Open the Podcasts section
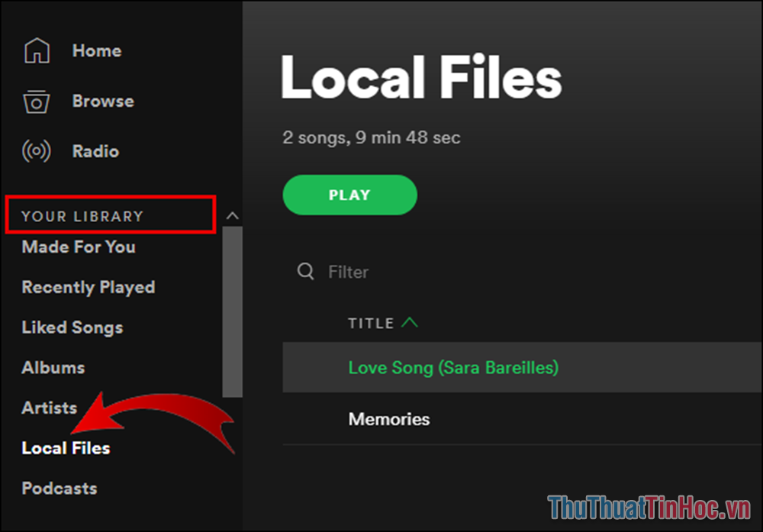Image resolution: width=763 pixels, height=532 pixels. [x=59, y=488]
